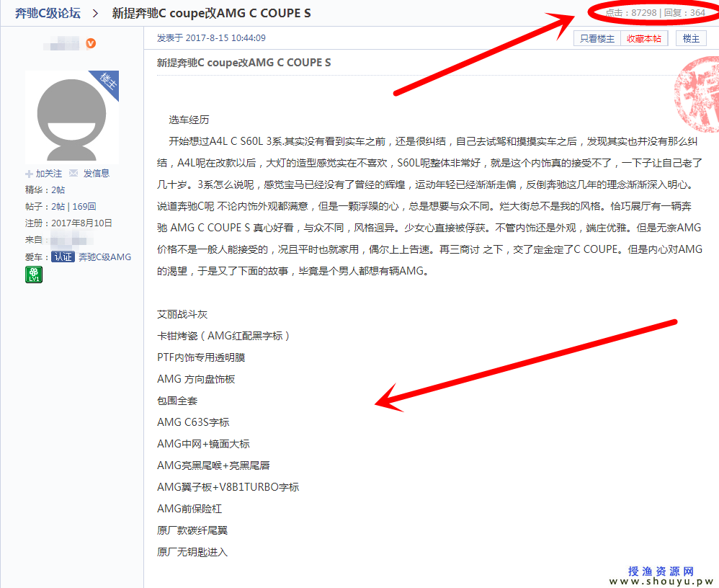Click the AMG中网+镜面大标 line

[x=203, y=444]
